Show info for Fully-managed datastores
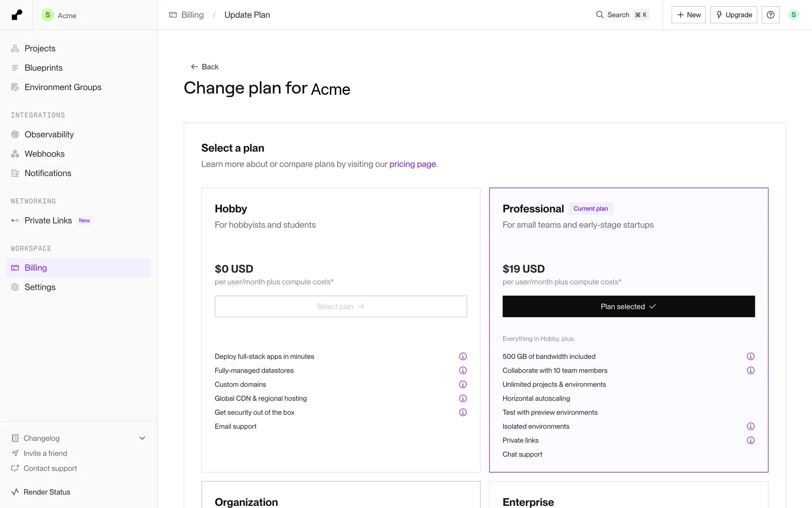The image size is (812, 508). [x=463, y=370]
